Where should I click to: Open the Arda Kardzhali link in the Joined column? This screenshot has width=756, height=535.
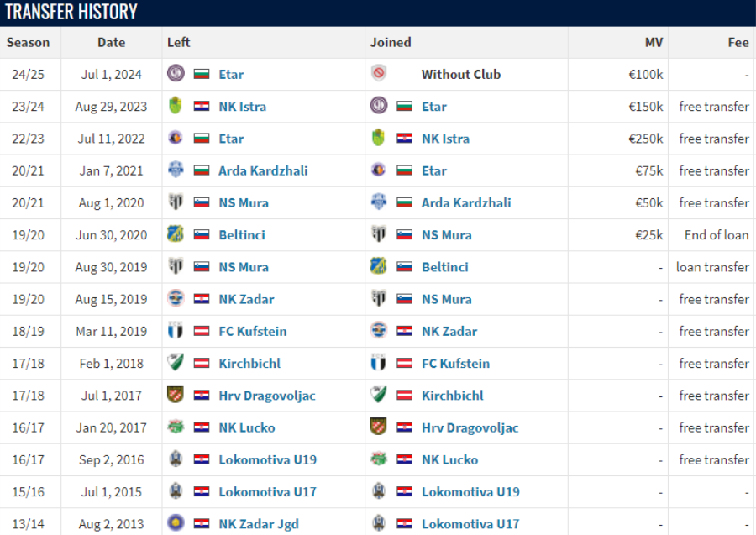pos(466,203)
